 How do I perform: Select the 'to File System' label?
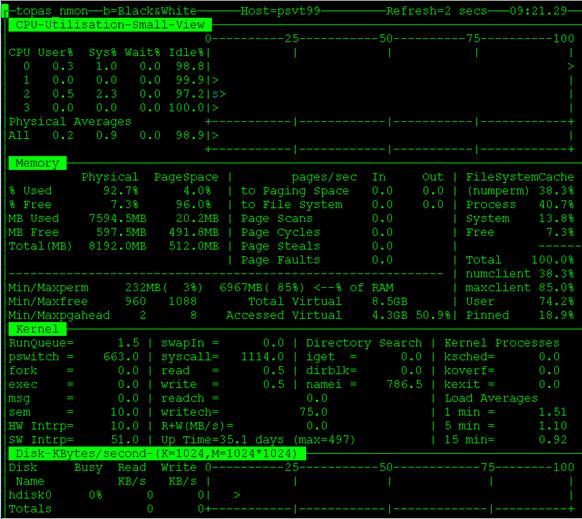click(291, 205)
